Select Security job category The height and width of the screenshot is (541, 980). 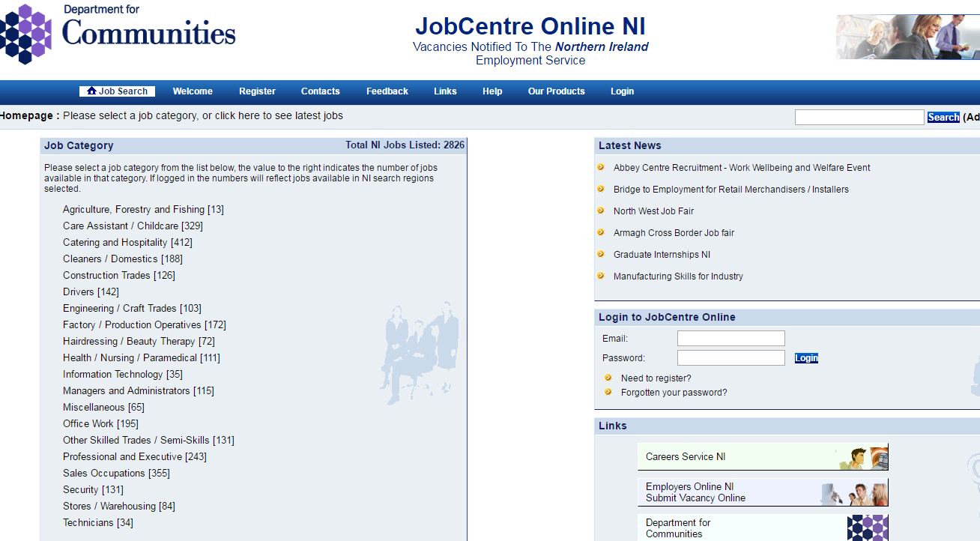point(93,489)
